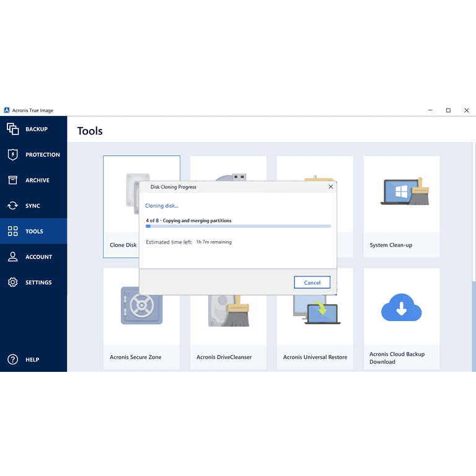
Task: Open the SETTINGS section label
Action: pos(38,283)
